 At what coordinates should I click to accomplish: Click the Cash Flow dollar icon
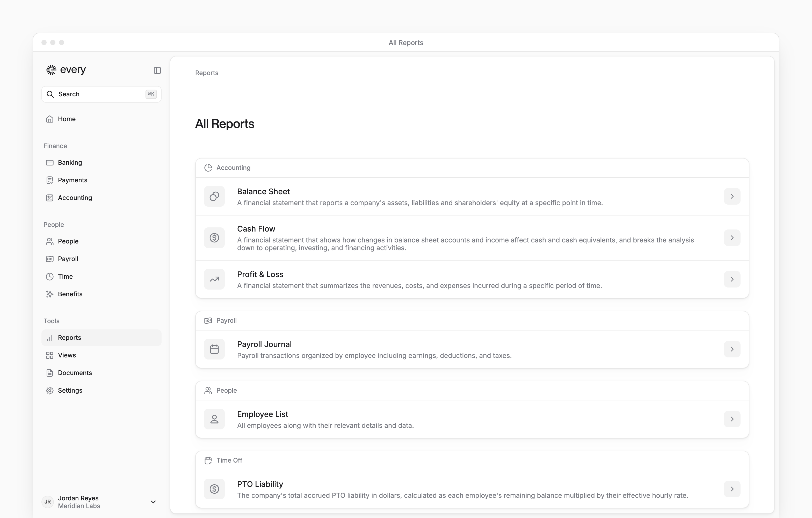click(x=214, y=238)
